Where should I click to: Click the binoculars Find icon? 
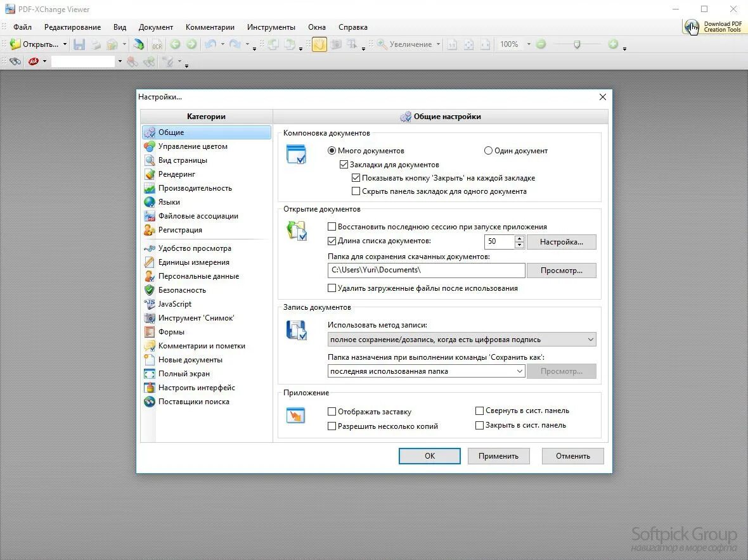click(x=15, y=61)
